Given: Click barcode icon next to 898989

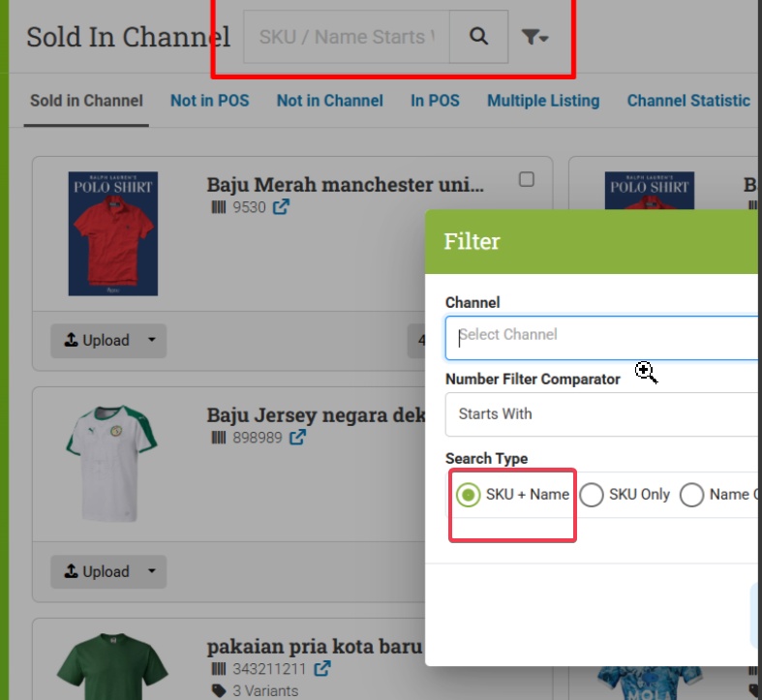Looking at the screenshot, I should tap(218, 438).
